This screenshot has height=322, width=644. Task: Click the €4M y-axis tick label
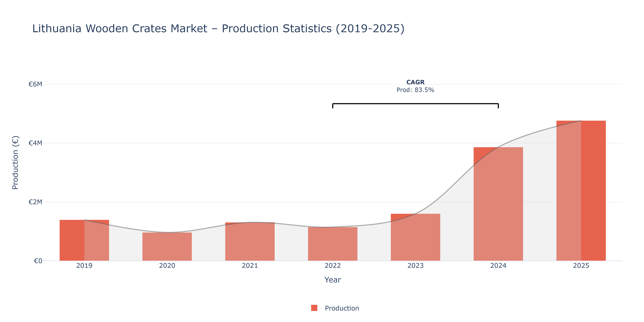[x=35, y=143]
